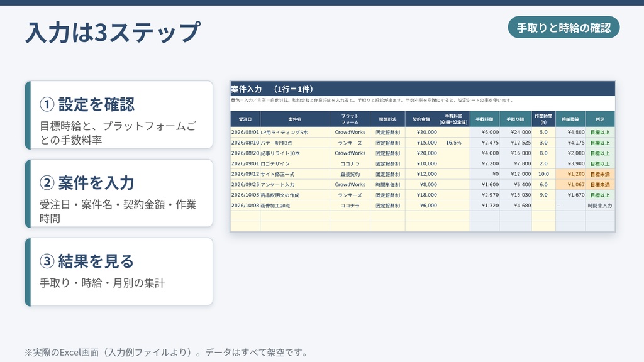Click the 契約金額 column header
Viewport: 644px width, 362px height.
[x=421, y=119]
